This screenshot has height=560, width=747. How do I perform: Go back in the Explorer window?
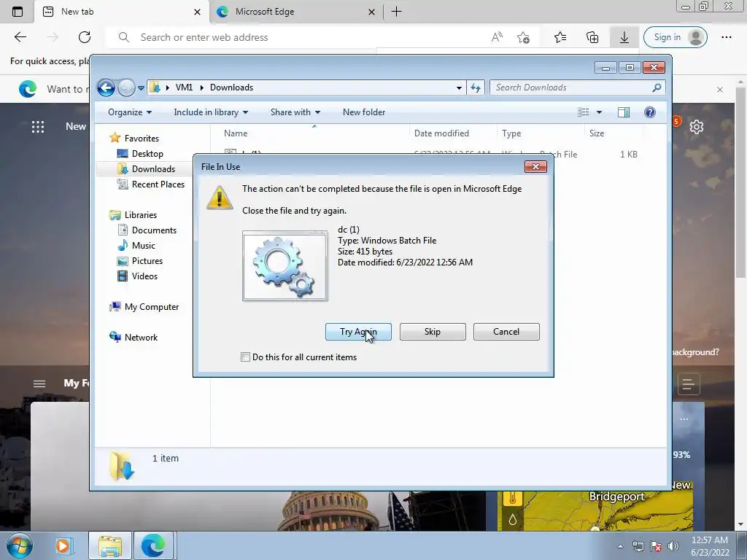pos(106,87)
